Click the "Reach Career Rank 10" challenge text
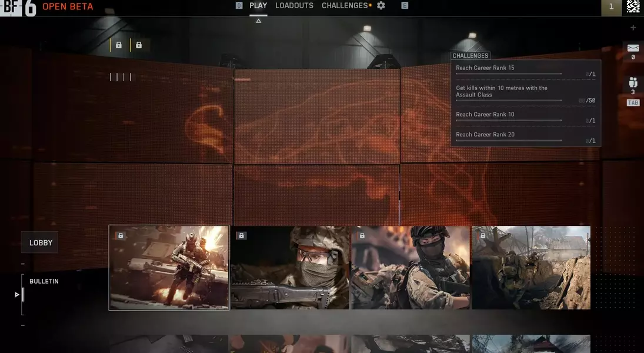The width and height of the screenshot is (644, 353). (485, 114)
